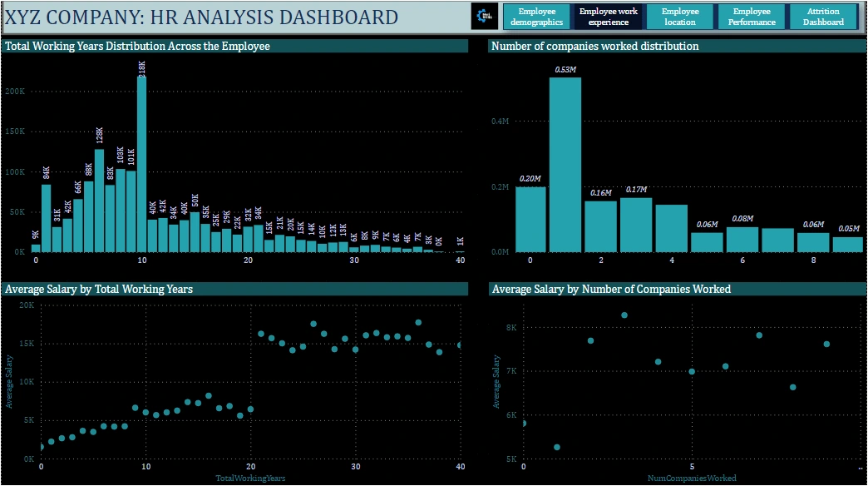The image size is (868, 486).
Task: Select the tallest 0.53M bar in the companies worked chart
Action: [x=565, y=165]
